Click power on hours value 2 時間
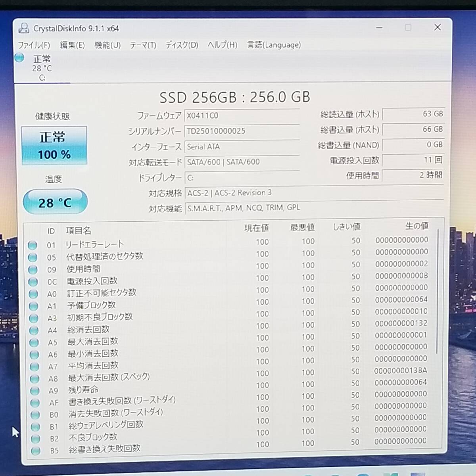The image size is (476, 476). pos(413,175)
